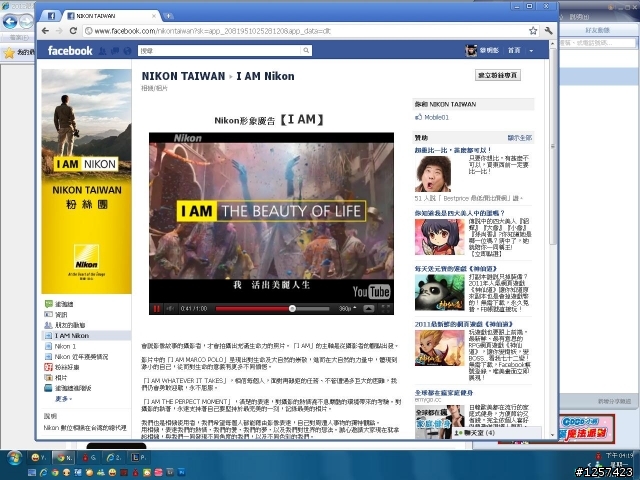Open the account dropdown arrow in header
The image size is (640, 480).
[x=531, y=51]
